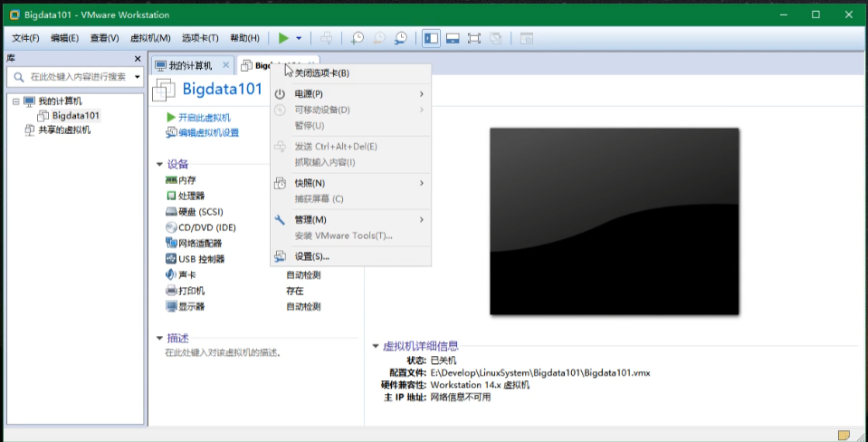This screenshot has height=442, width=868.
Task: Close the 库 library panel
Action: pos(138,59)
